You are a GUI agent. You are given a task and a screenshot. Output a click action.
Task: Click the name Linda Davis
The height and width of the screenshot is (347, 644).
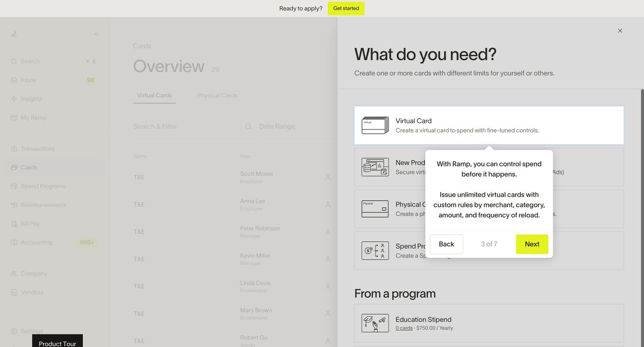pos(256,283)
